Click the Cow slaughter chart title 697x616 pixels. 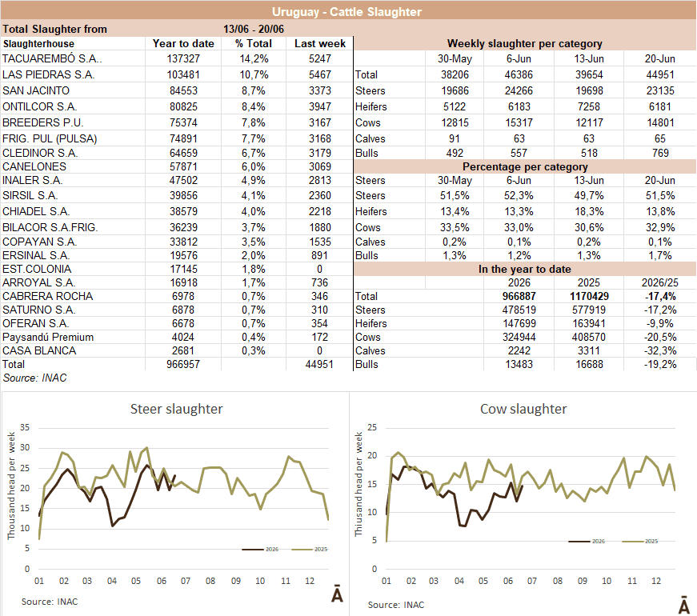click(523, 409)
